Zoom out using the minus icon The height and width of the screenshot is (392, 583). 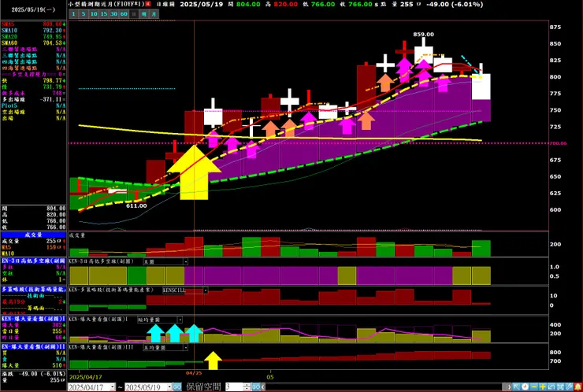534,386
